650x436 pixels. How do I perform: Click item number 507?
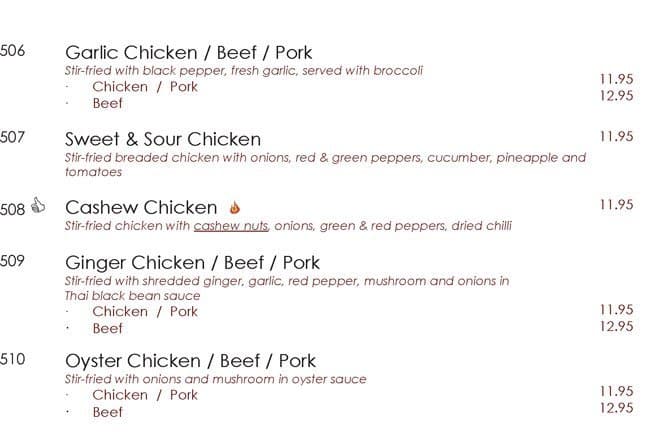tap(13, 137)
